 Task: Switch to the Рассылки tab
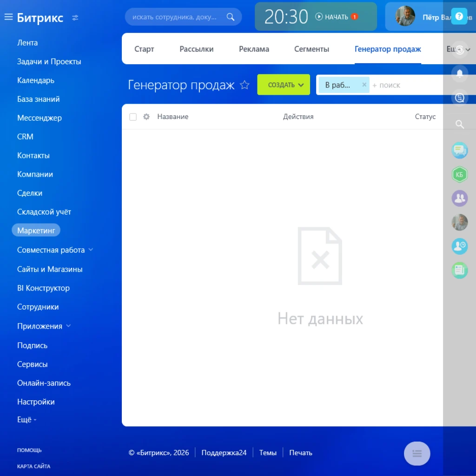(x=196, y=49)
